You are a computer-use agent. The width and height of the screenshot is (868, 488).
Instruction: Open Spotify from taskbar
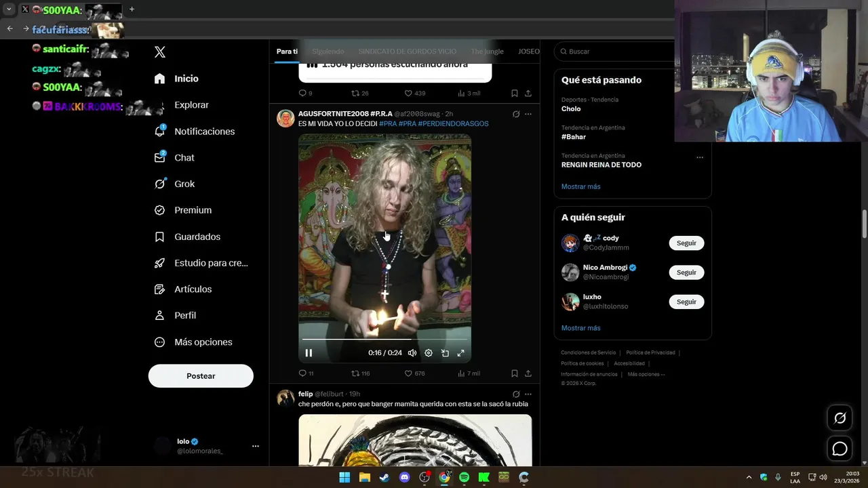464,477
